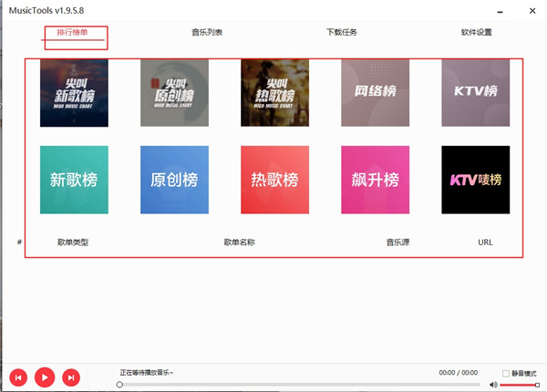
Task: Open the red 热歌榜 tile
Action: [274, 180]
